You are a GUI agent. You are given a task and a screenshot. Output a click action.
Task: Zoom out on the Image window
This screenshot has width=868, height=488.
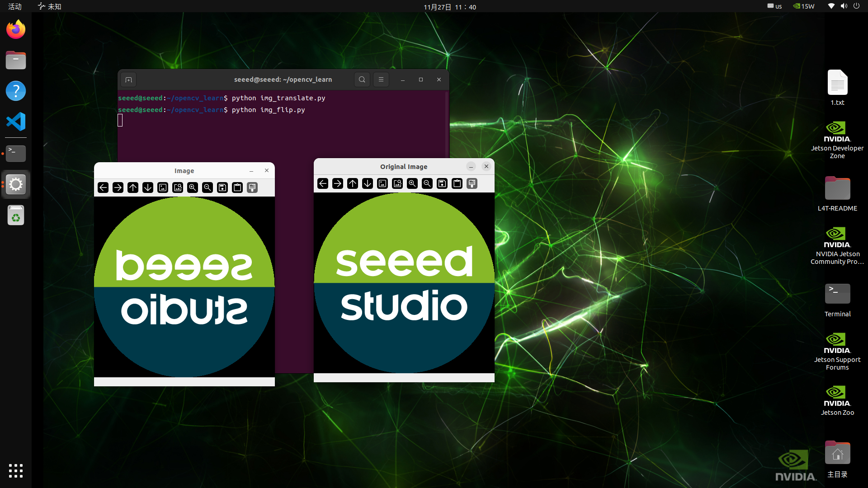(208, 188)
